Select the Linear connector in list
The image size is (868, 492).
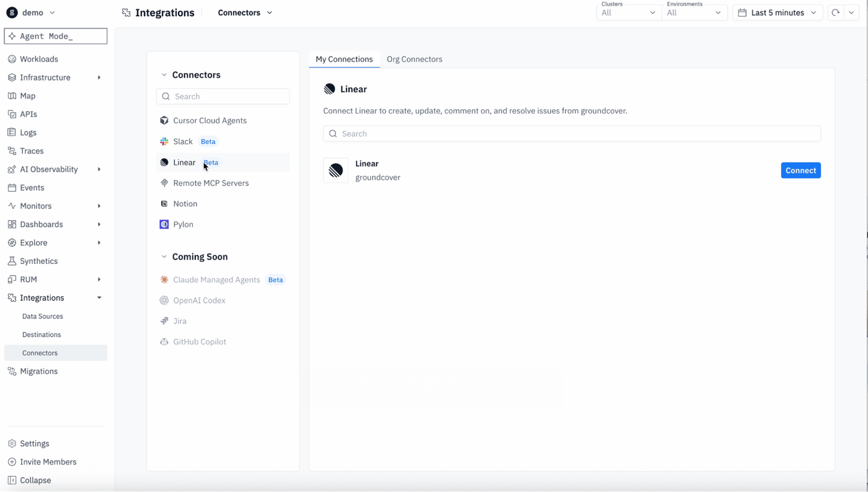(223, 162)
